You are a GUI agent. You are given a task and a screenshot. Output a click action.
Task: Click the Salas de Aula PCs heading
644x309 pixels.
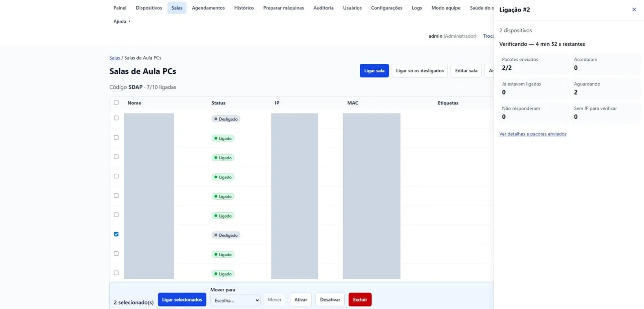tap(142, 71)
